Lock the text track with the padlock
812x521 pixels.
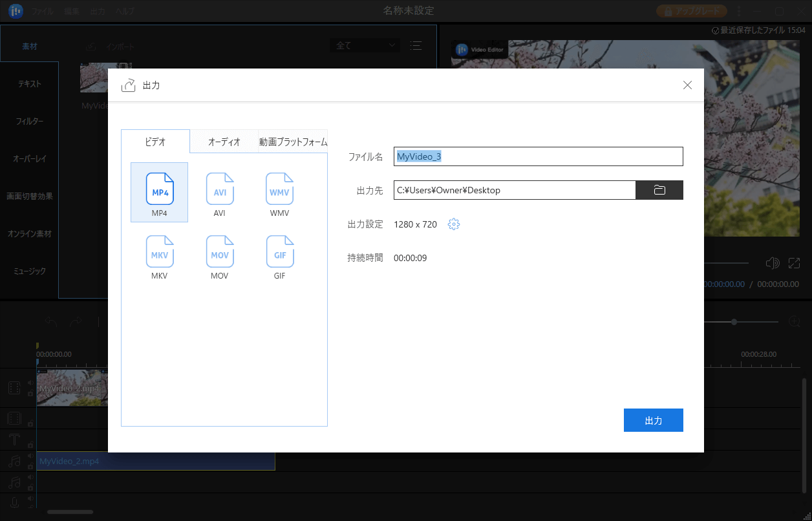tap(30, 444)
